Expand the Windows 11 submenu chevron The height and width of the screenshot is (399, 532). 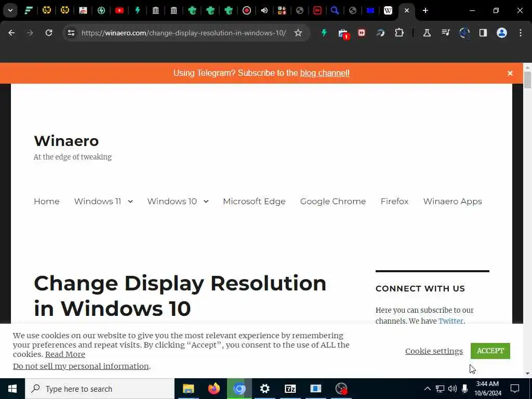tap(130, 202)
